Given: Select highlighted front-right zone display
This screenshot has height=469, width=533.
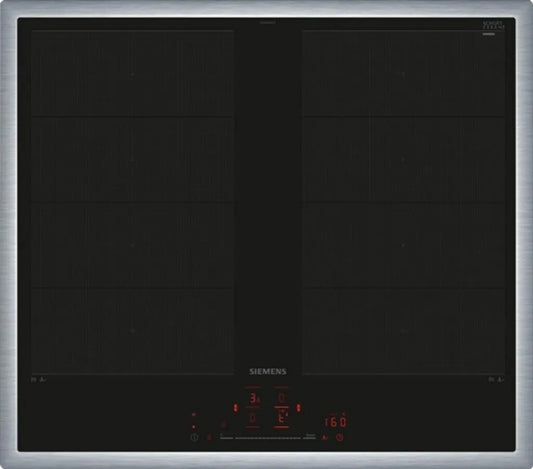Looking at the screenshot, I should point(281,418).
